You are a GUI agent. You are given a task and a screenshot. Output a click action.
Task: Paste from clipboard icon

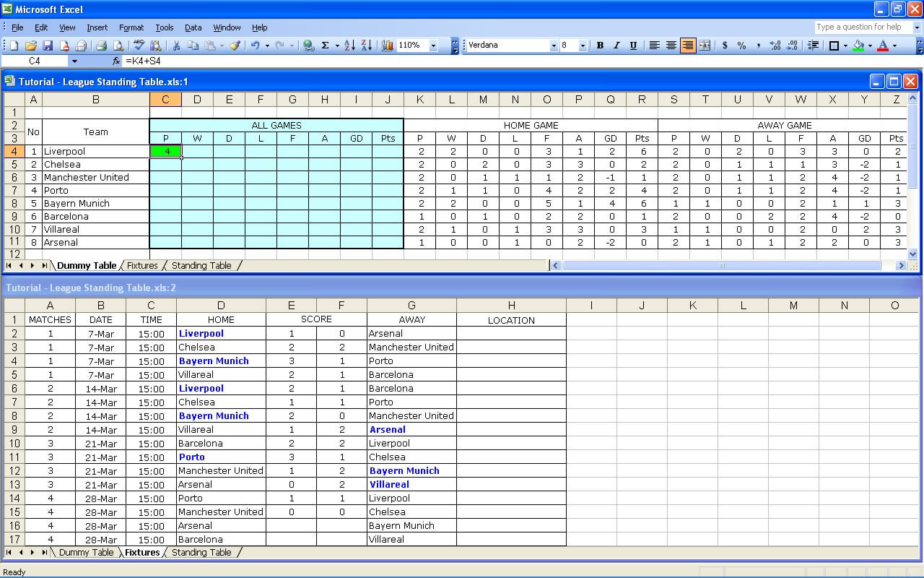pyautogui.click(x=209, y=46)
